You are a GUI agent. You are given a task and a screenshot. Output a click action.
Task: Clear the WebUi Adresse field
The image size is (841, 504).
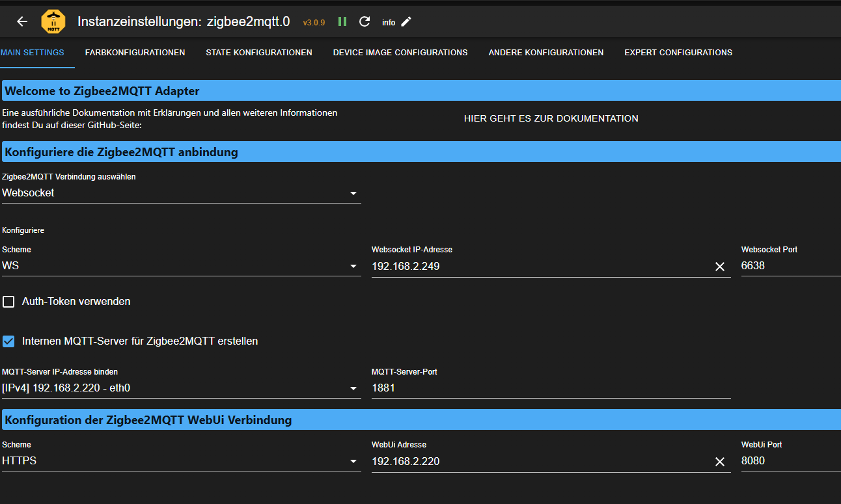pos(719,462)
